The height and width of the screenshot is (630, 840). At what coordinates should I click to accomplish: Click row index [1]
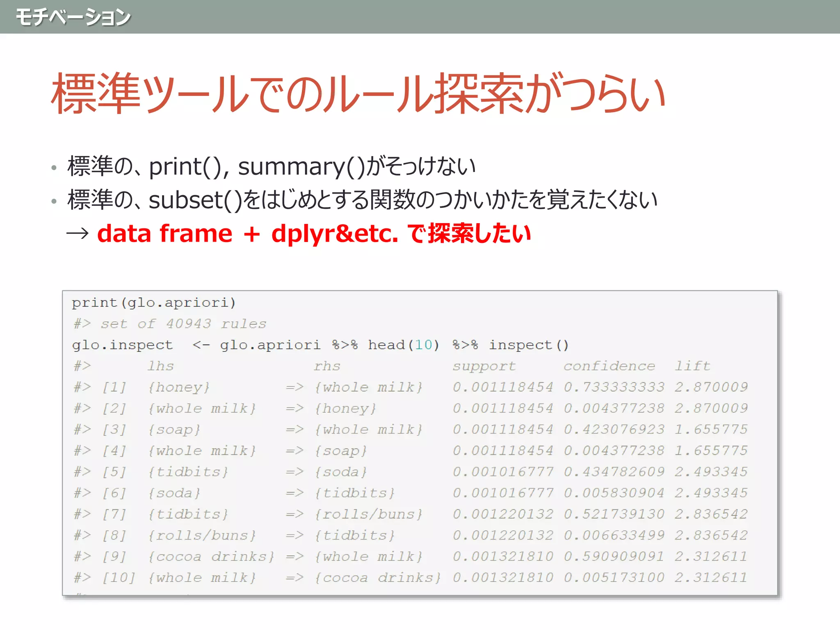pyautogui.click(x=114, y=388)
